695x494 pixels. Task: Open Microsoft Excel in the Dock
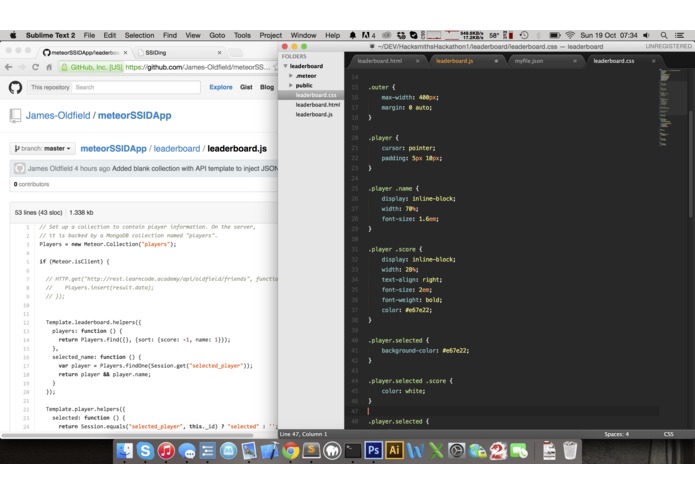click(435, 451)
